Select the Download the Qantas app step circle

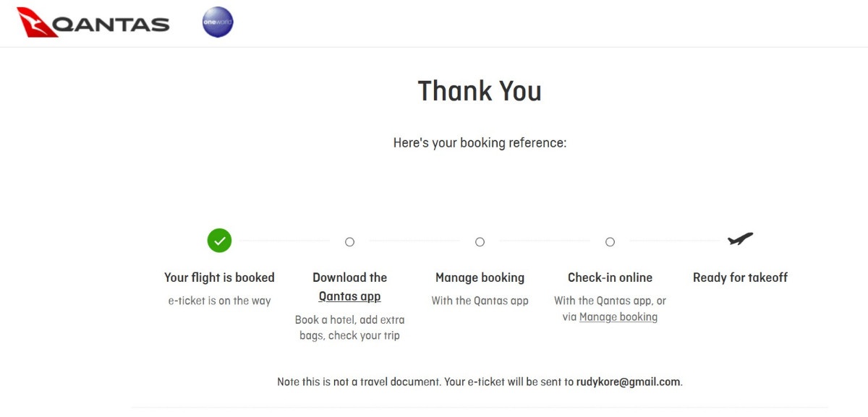coord(349,242)
